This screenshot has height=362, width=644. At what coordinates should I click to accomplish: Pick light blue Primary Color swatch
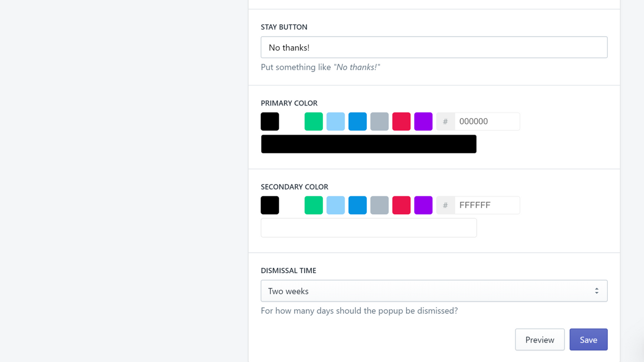[336, 121]
